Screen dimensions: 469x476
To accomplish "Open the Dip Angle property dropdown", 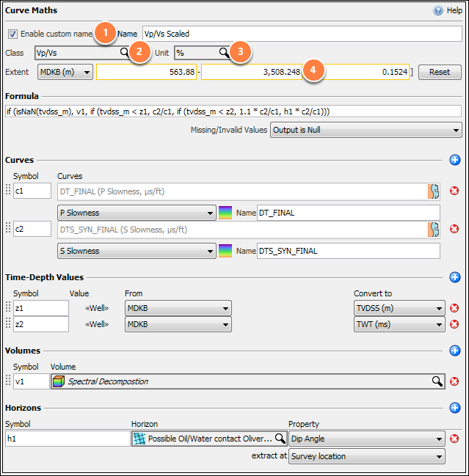I will tap(367, 439).
